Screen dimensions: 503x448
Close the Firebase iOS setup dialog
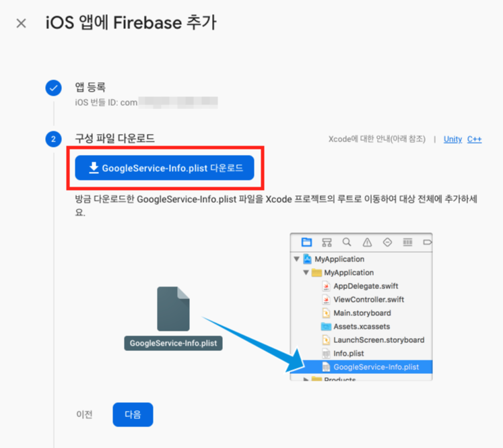(x=21, y=23)
